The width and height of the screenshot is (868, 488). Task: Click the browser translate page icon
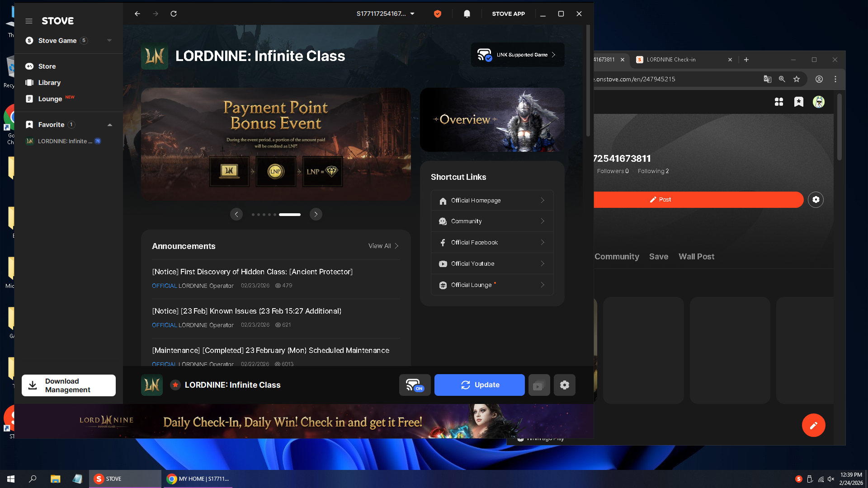point(767,79)
